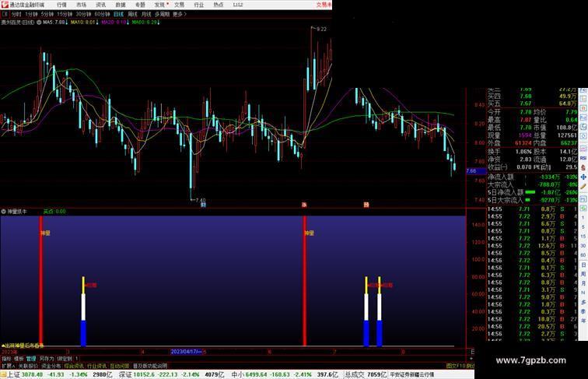Switch to the 15分钟 period
The width and height of the screenshot is (588, 379).
tap(65, 14)
